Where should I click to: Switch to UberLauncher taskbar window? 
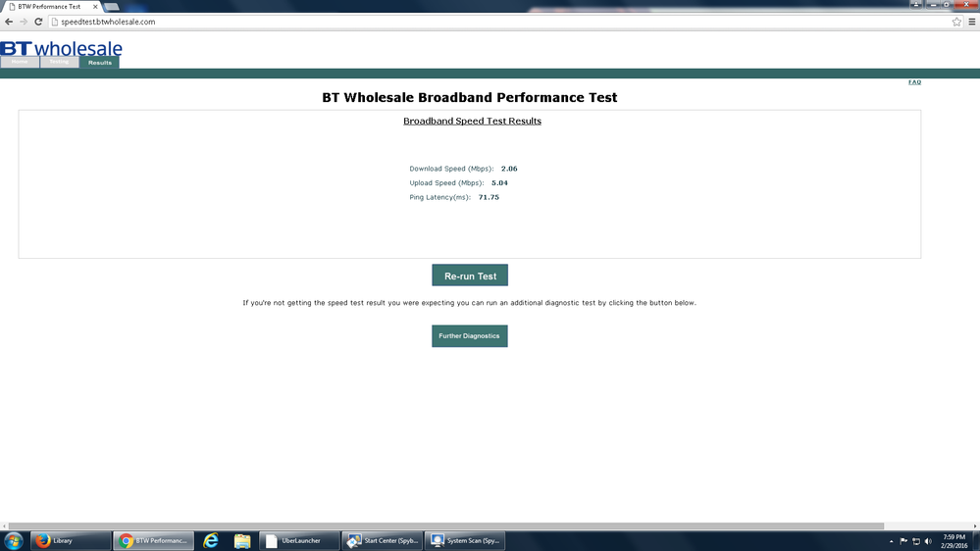[x=299, y=540]
